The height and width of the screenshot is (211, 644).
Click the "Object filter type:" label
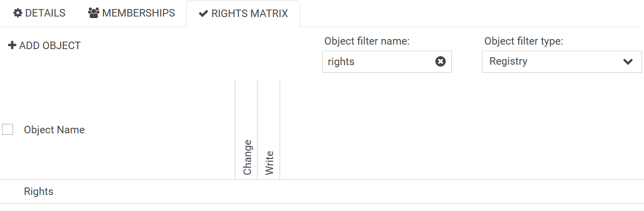coord(524,41)
